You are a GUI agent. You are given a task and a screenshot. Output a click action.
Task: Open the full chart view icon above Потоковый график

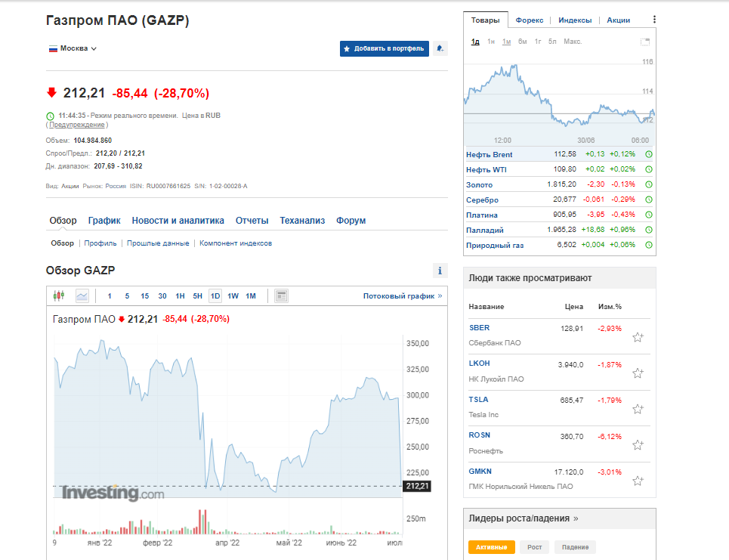point(281,295)
